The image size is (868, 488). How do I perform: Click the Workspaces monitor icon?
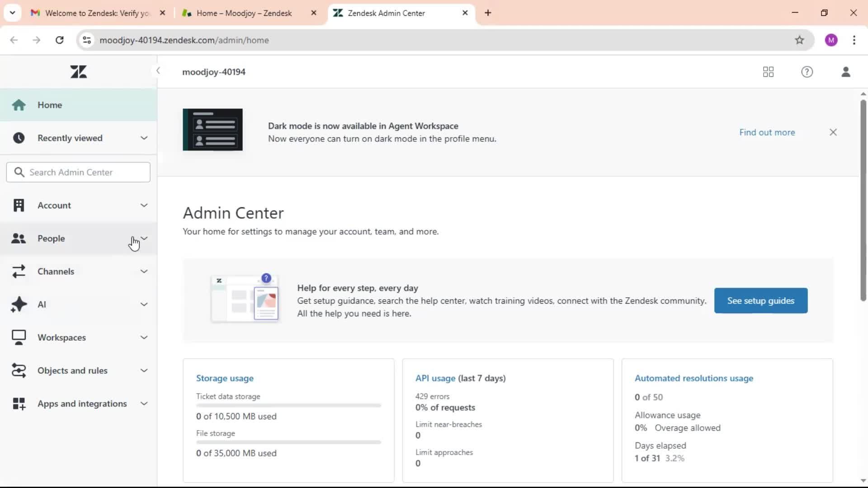click(x=19, y=338)
